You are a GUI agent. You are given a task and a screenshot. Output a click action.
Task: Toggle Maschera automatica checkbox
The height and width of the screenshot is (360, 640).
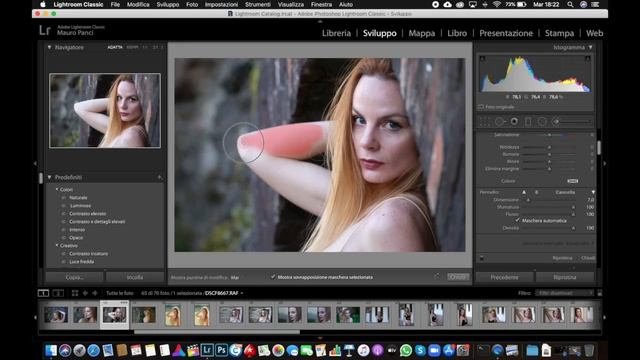[518, 220]
